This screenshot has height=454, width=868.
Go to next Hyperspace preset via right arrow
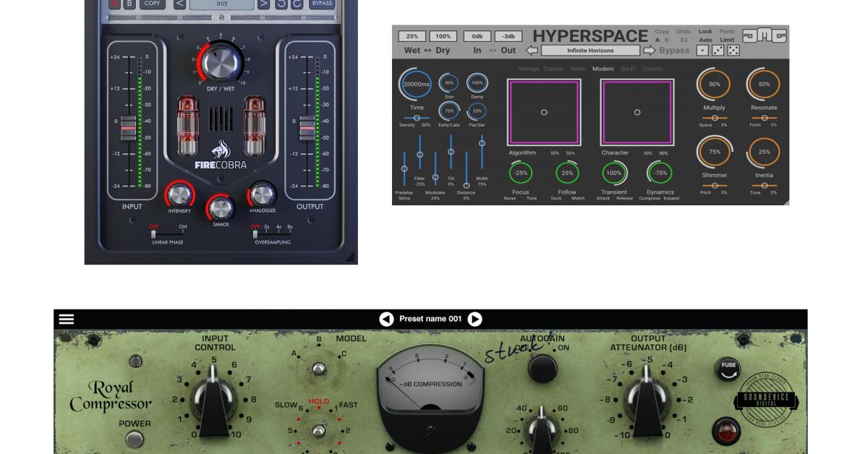tap(650, 50)
